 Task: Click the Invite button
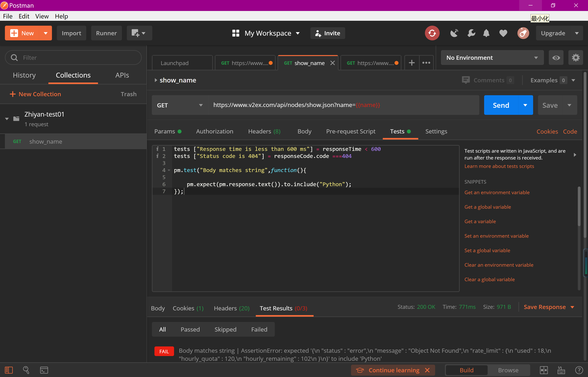328,33
